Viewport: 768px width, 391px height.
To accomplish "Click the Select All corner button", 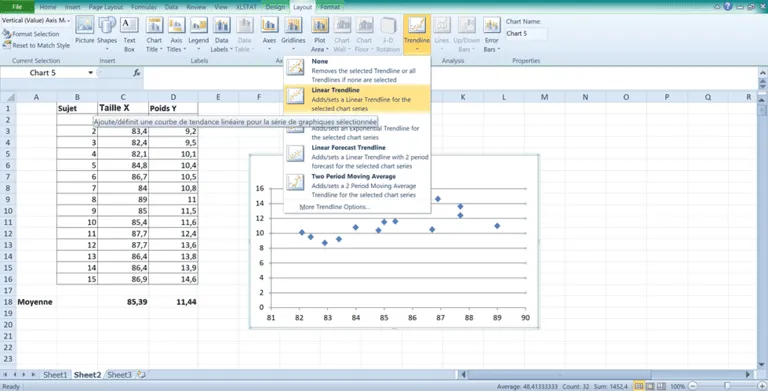I will [8, 97].
